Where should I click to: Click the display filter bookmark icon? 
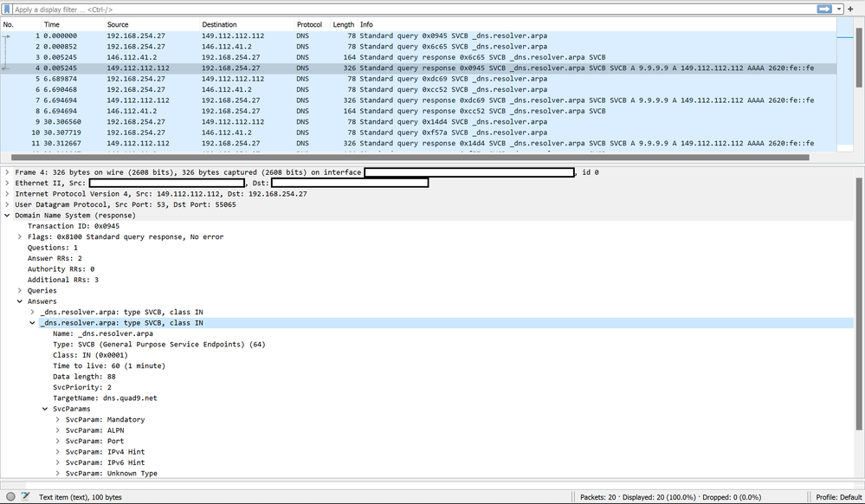tap(7, 10)
